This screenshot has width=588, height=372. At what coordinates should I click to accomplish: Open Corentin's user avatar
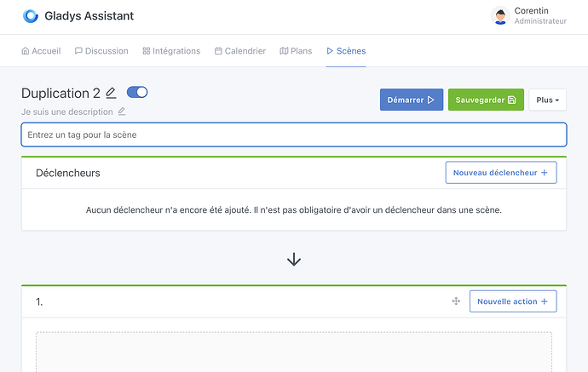pyautogui.click(x=500, y=16)
